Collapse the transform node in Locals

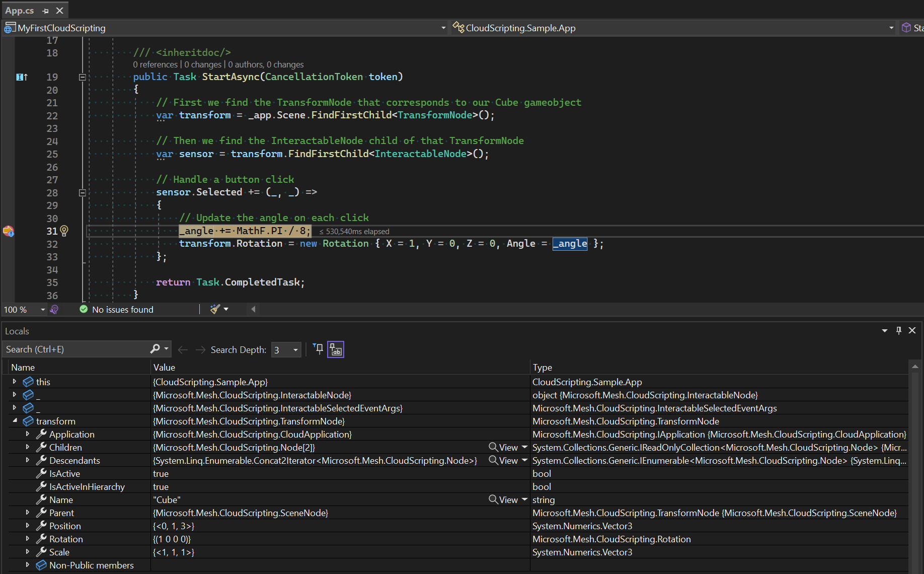[15, 421]
